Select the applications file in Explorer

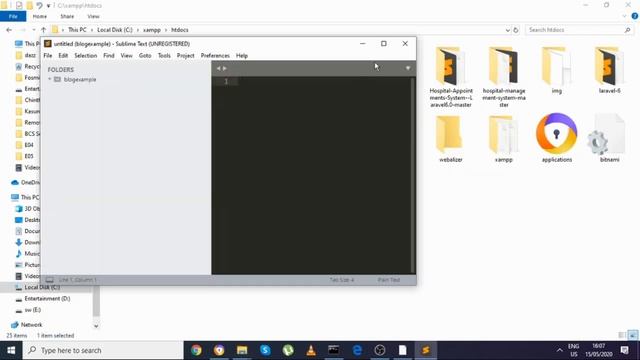click(x=557, y=138)
